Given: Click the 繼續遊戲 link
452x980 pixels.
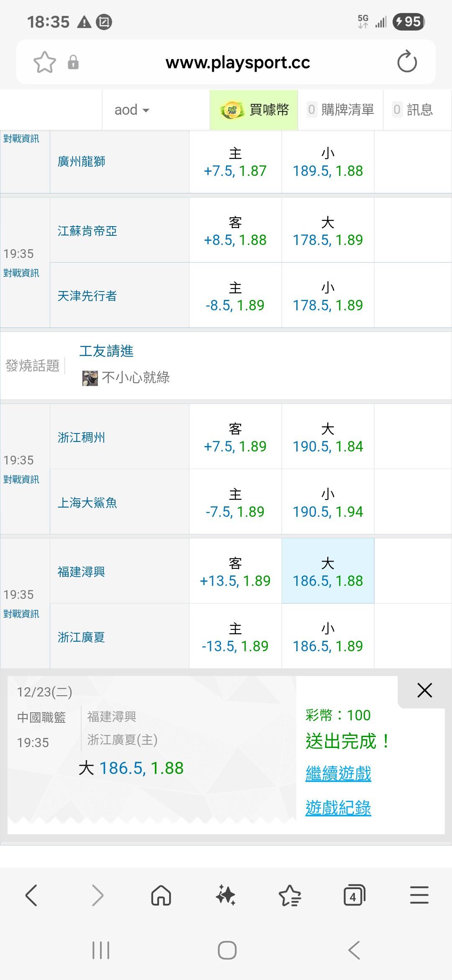Looking at the screenshot, I should click(x=338, y=774).
